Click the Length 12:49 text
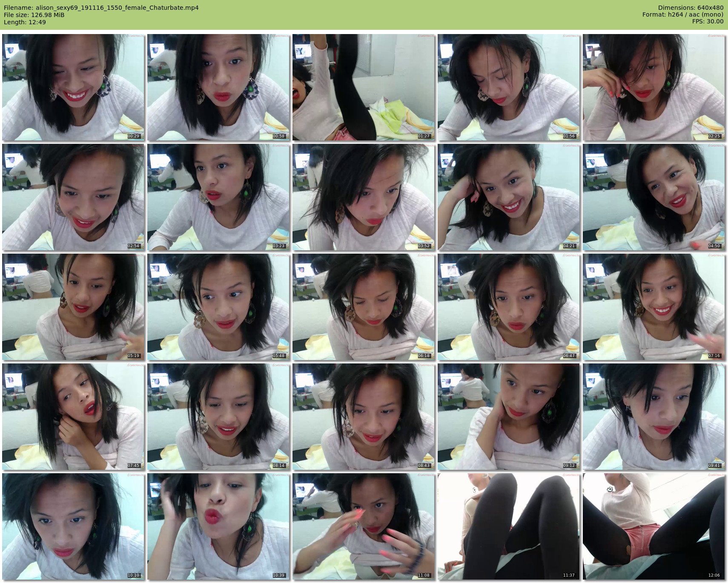The width and height of the screenshot is (728, 583). click(25, 22)
